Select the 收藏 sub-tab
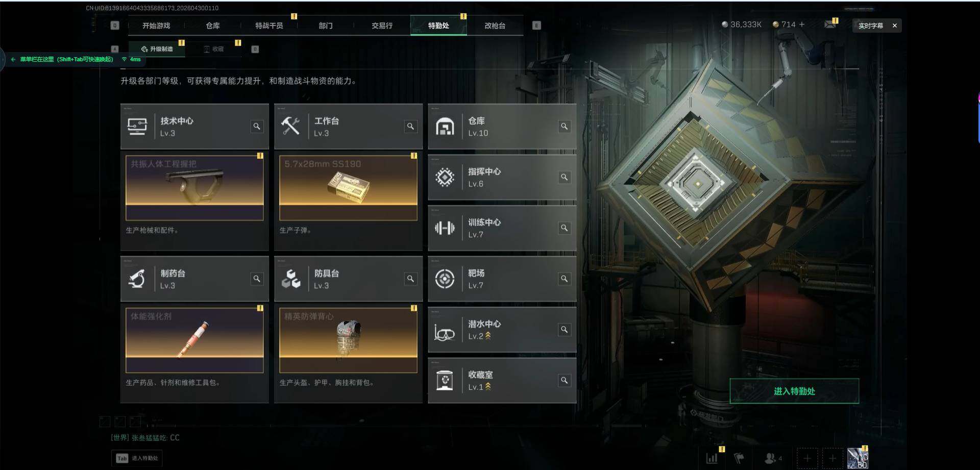 214,49
